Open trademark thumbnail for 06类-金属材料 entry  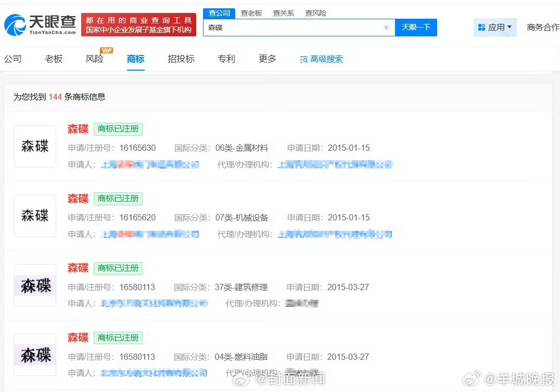tap(35, 146)
